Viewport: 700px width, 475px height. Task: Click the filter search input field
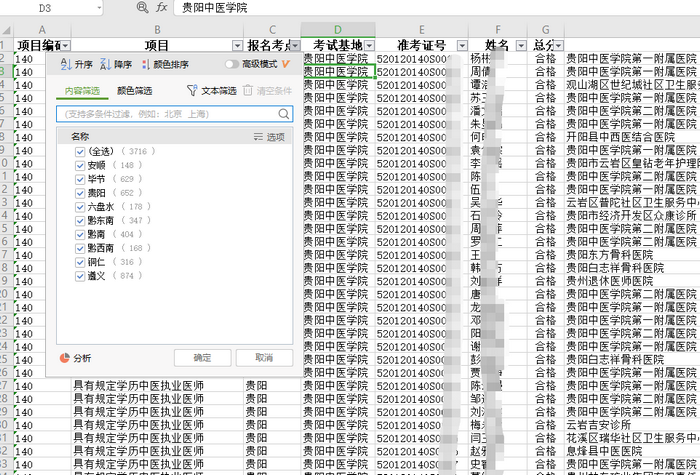pos(165,115)
